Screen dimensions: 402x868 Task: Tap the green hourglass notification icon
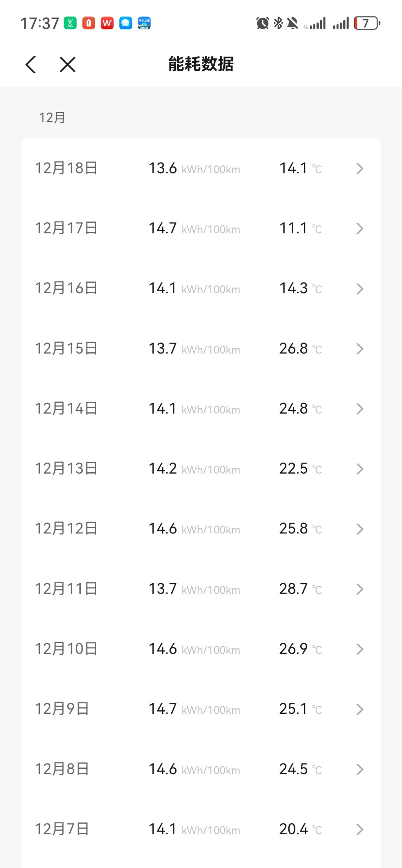(70, 23)
